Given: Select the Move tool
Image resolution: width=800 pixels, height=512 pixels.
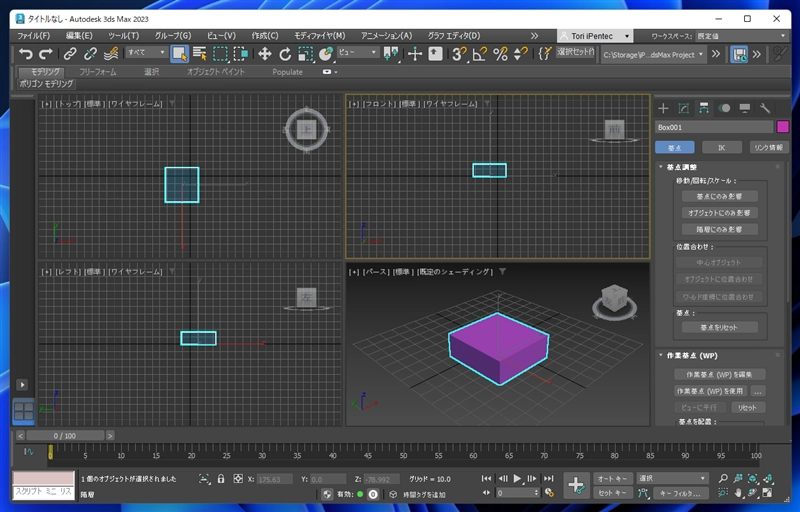Looking at the screenshot, I should 264,54.
